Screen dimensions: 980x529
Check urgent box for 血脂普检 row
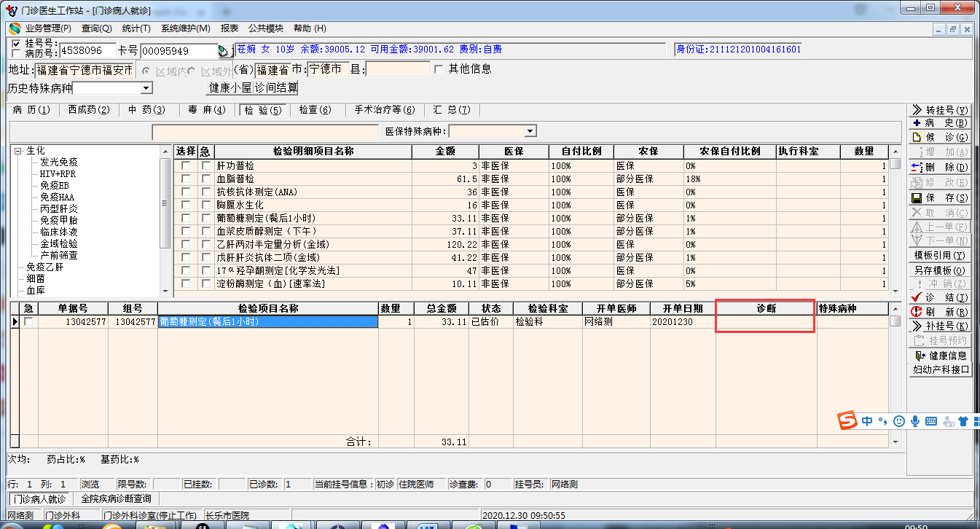click(205, 179)
